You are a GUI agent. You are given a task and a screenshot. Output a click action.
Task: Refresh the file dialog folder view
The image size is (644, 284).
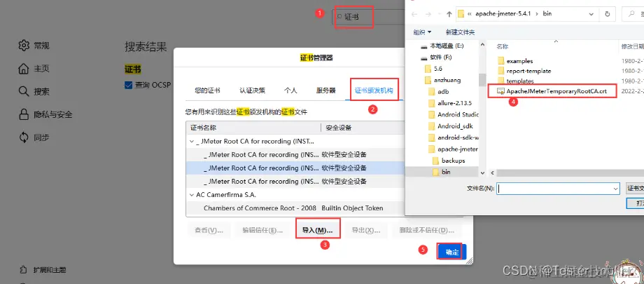[x=607, y=13]
